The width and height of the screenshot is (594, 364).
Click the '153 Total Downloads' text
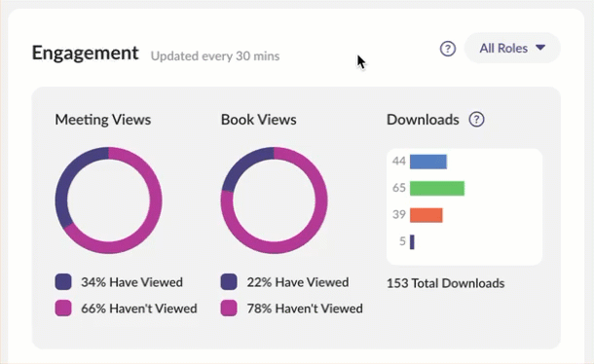pos(446,283)
